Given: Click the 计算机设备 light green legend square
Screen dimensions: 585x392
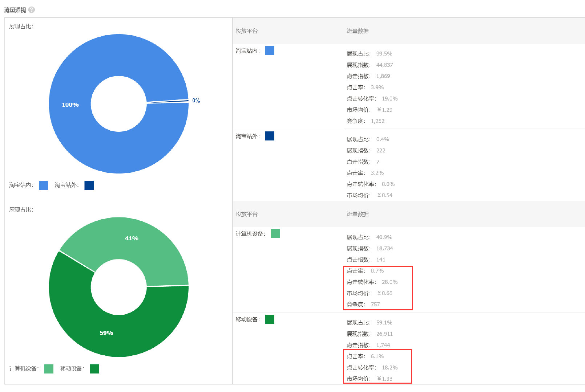Looking at the screenshot, I should point(48,369).
